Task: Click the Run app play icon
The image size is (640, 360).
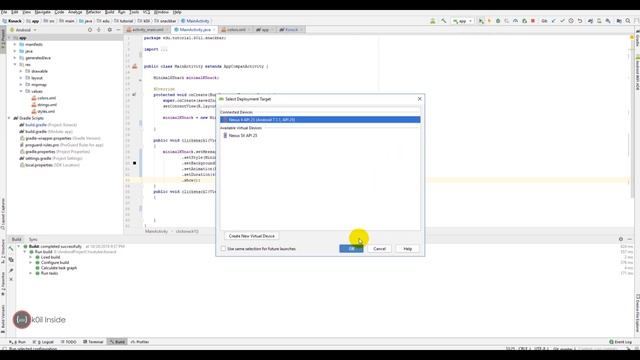Action: pos(481,21)
